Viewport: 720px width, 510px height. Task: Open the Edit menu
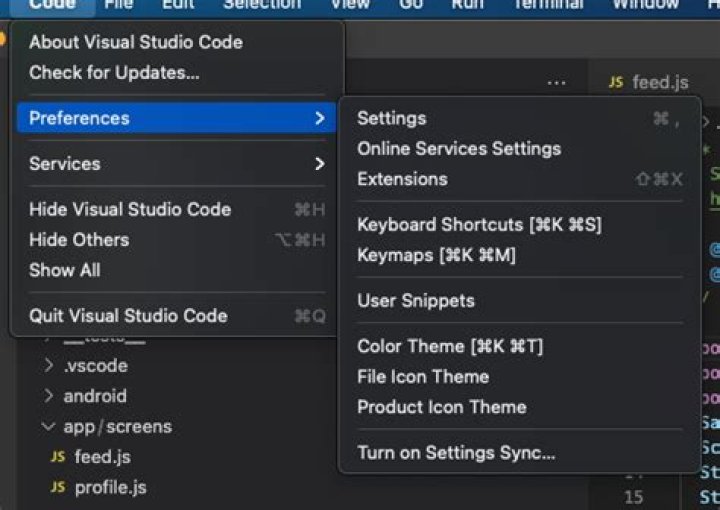click(x=178, y=5)
